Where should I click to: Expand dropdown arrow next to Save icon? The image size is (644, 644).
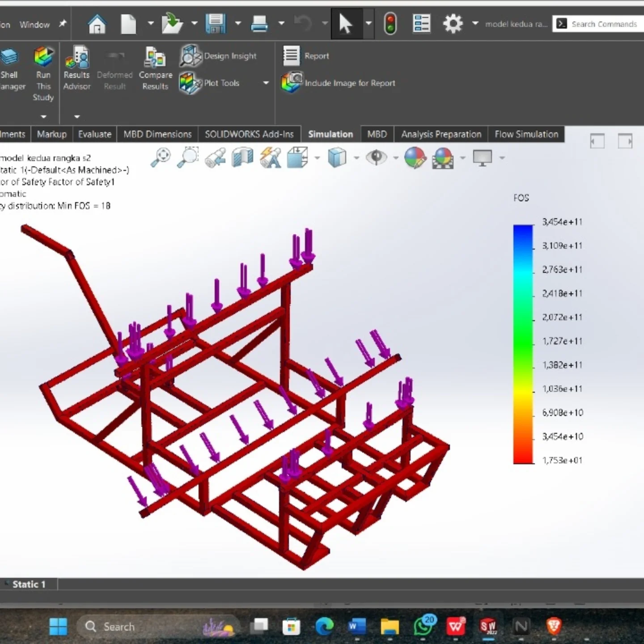[x=237, y=23]
